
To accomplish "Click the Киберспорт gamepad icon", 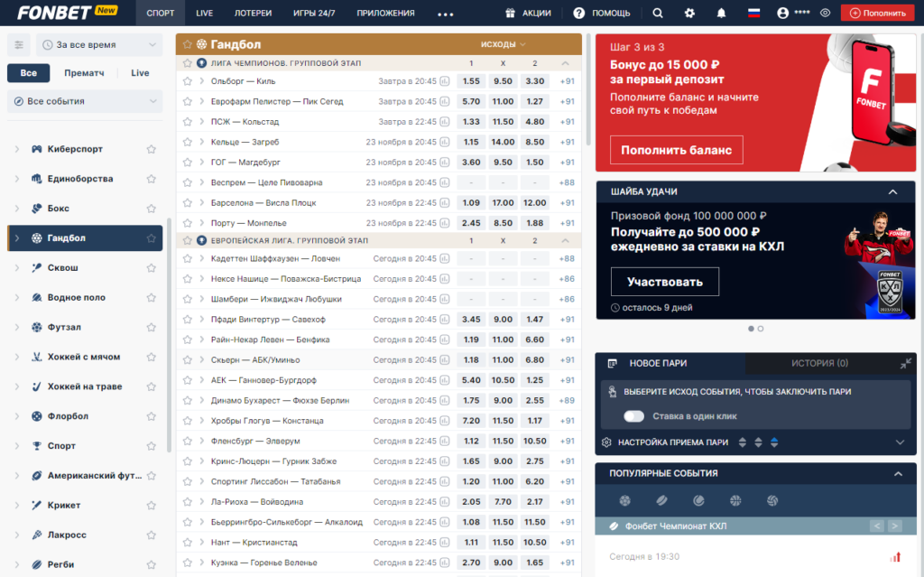I will [x=36, y=149].
